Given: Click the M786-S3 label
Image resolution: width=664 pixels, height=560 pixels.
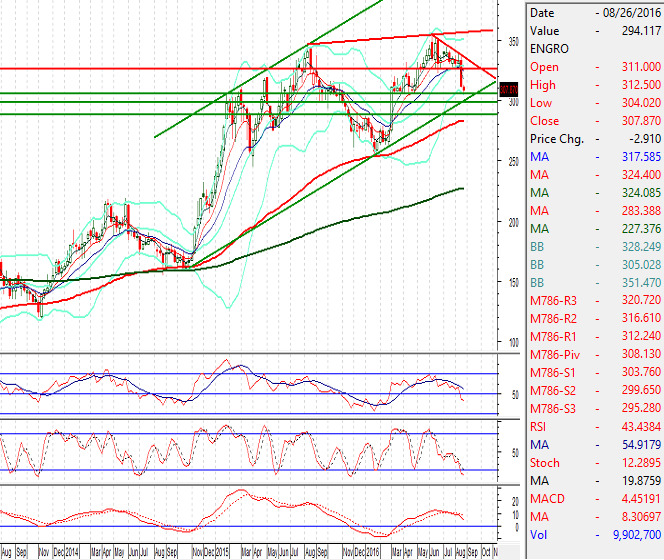Looking at the screenshot, I should [x=553, y=409].
